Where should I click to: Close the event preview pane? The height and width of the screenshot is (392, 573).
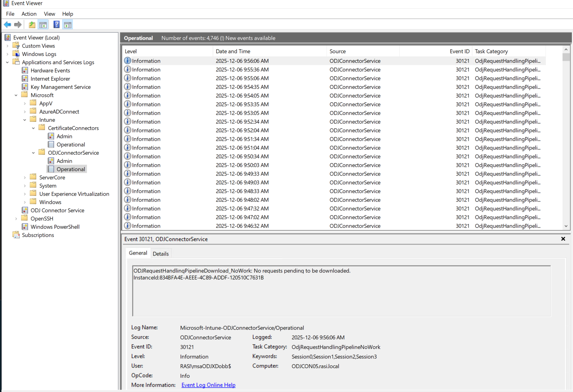point(563,239)
